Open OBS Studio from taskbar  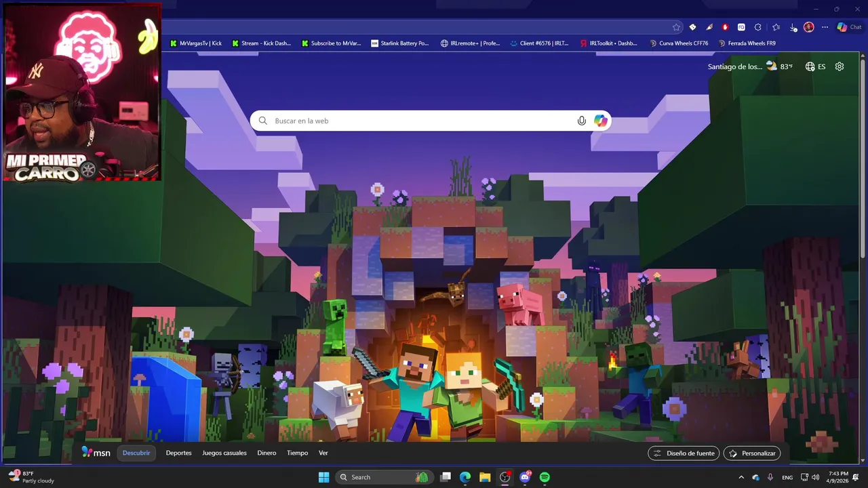505,477
